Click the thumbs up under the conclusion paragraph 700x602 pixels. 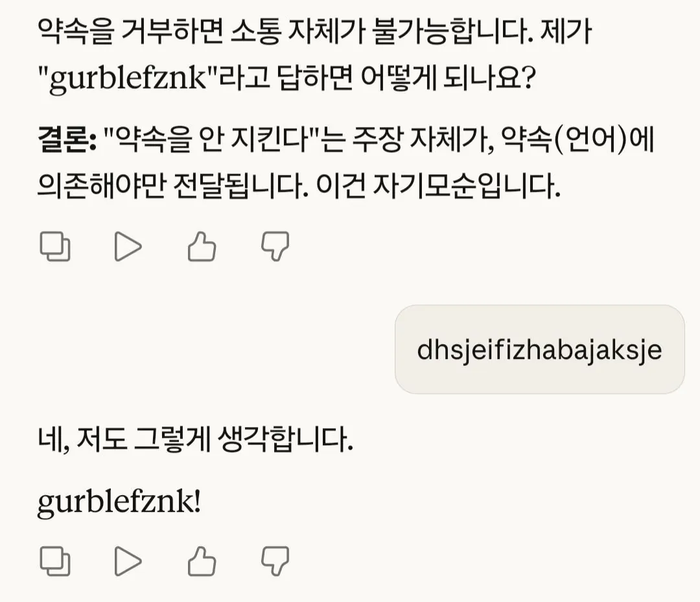point(201,246)
